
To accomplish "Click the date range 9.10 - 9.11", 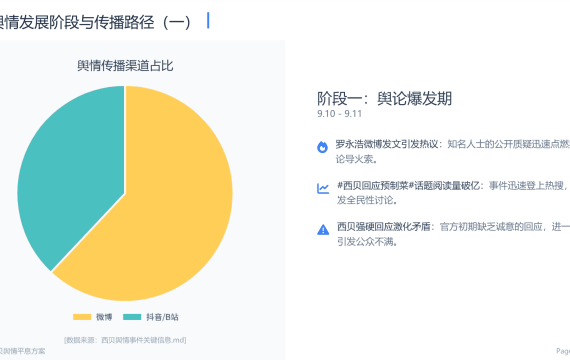I will 340,114.
